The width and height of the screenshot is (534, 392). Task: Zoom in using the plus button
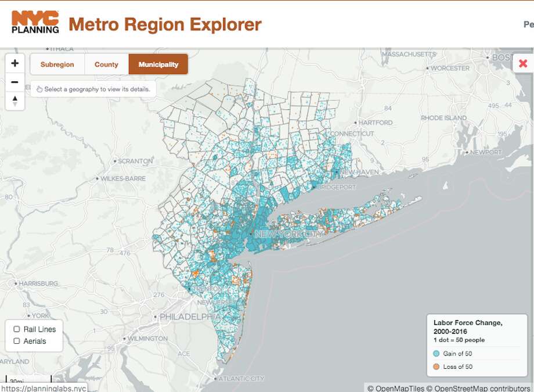point(15,63)
